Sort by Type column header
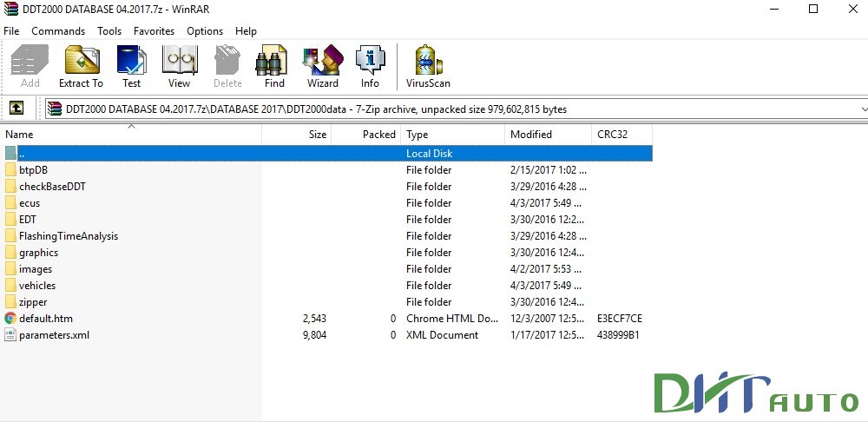Image resolution: width=868 pixels, height=422 pixels. [453, 134]
